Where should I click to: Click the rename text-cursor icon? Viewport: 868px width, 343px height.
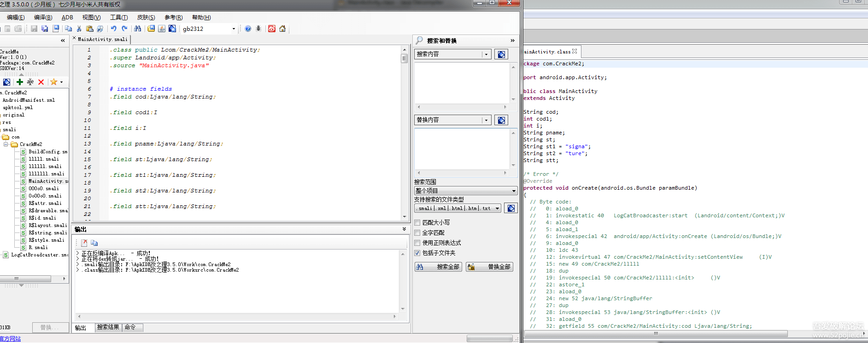coord(30,82)
